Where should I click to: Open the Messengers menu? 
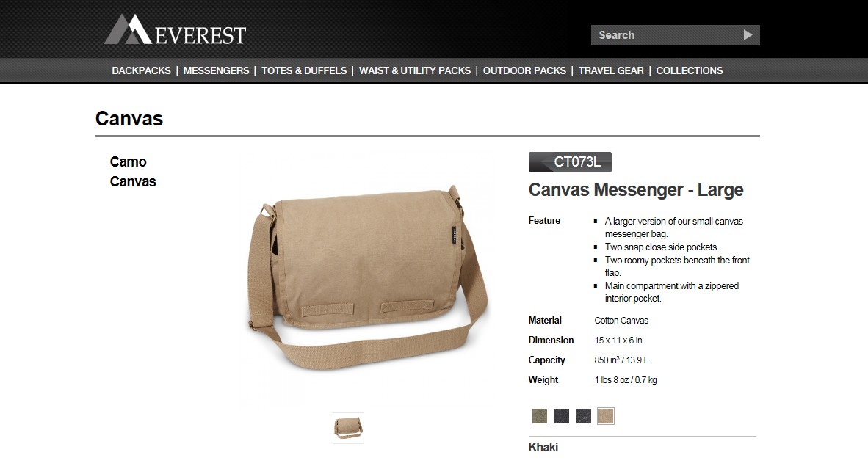(x=216, y=71)
